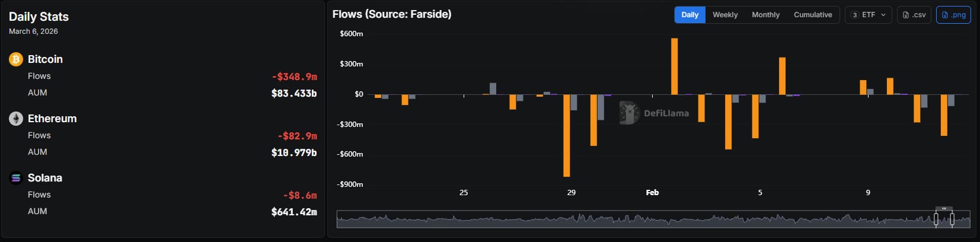
Task: Click the Bitcoin logo icon
Action: (16, 59)
